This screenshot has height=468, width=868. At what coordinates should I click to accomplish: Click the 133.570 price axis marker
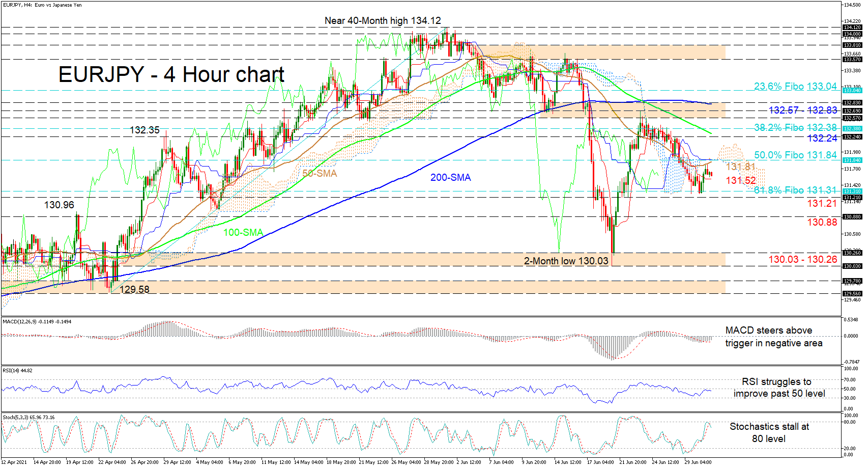[853, 60]
